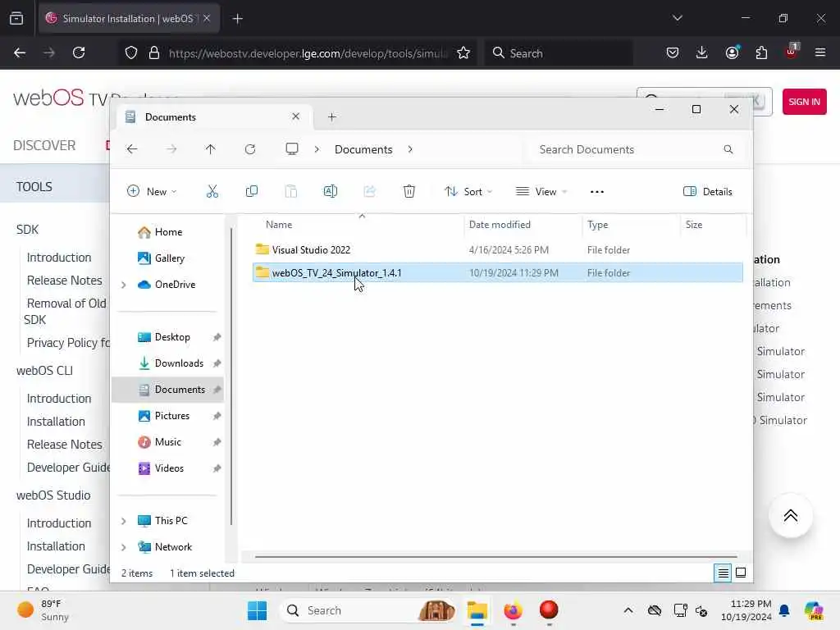Click the Search Documents field

click(635, 149)
